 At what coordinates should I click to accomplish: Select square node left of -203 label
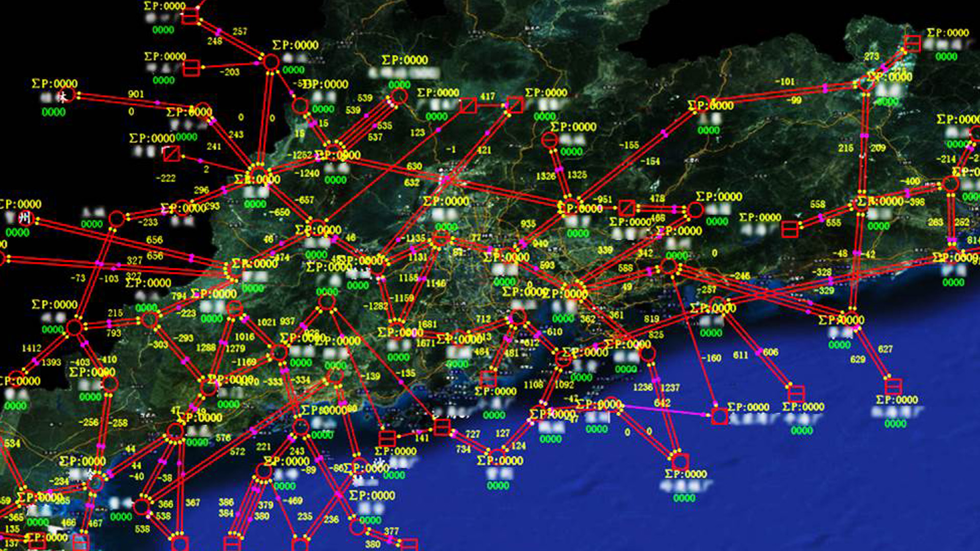(191, 68)
